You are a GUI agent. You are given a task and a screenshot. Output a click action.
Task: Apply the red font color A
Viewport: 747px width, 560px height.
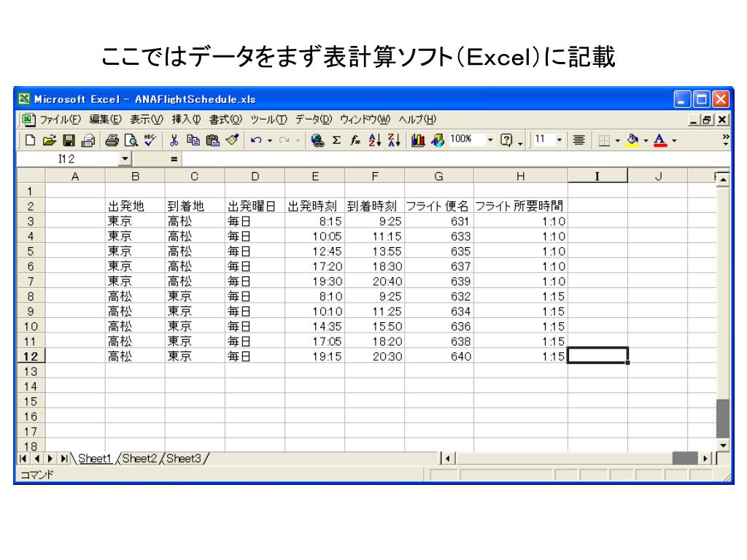pos(659,140)
